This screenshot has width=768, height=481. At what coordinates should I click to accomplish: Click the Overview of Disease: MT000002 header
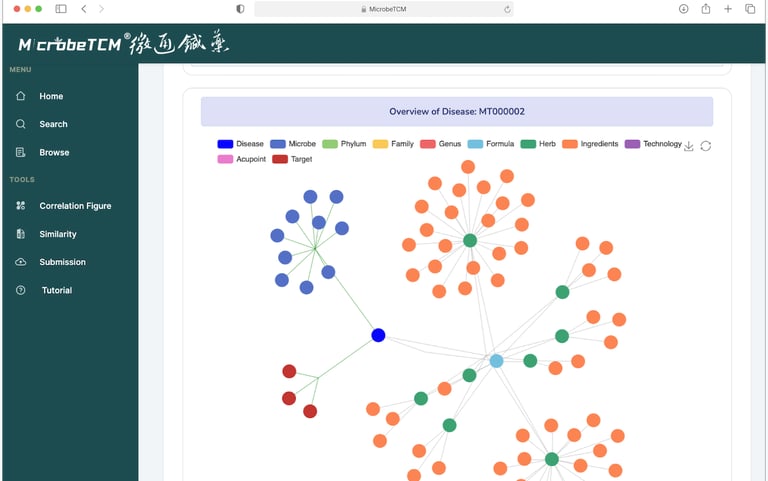457,112
